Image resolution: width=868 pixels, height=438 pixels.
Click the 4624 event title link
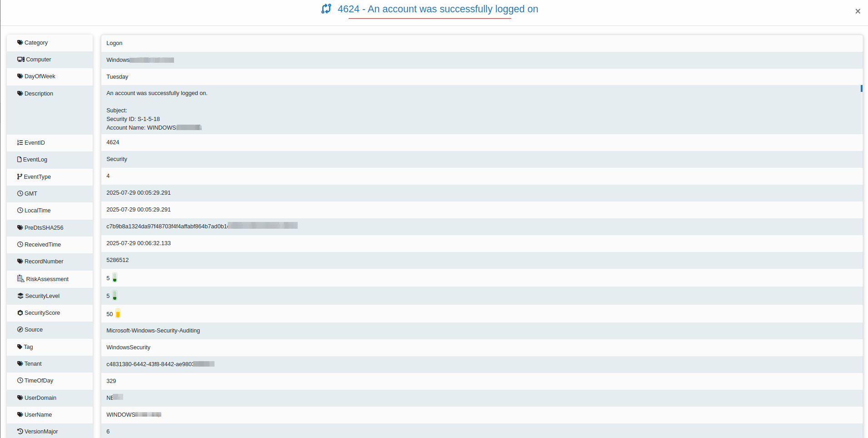point(438,9)
